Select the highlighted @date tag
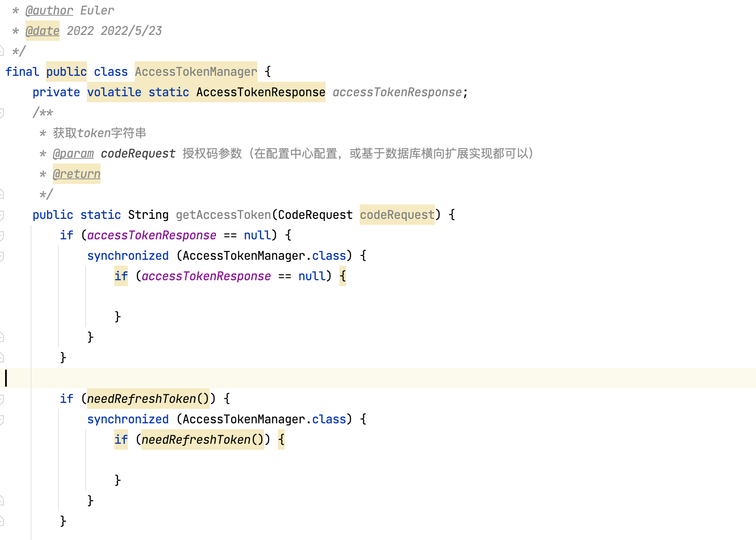Screen dimensions: 756x540 tap(43, 31)
